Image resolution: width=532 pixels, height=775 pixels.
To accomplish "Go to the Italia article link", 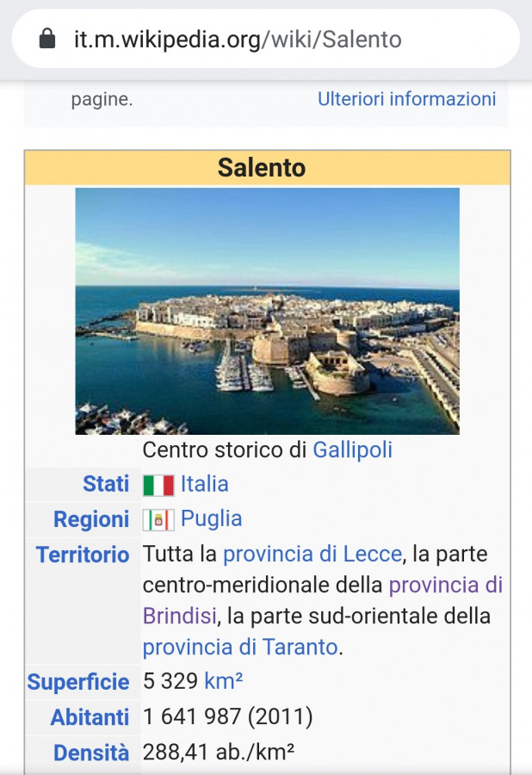I will click(x=205, y=485).
